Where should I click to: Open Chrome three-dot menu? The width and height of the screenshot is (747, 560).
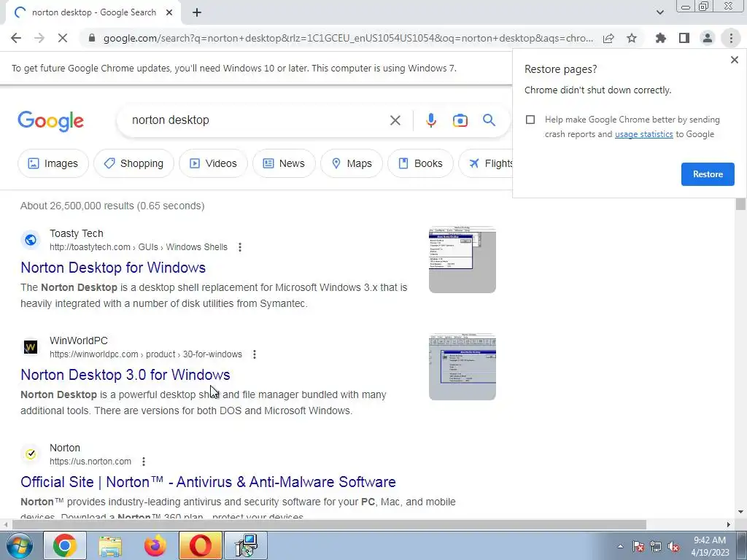point(731,38)
